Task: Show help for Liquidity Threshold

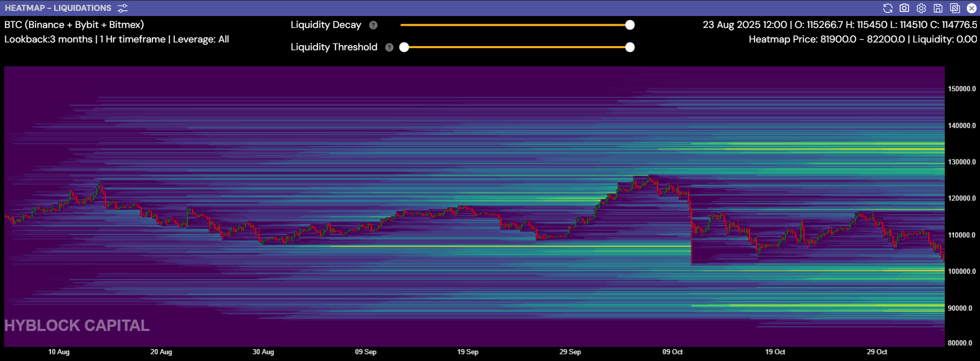Action: tap(390, 47)
